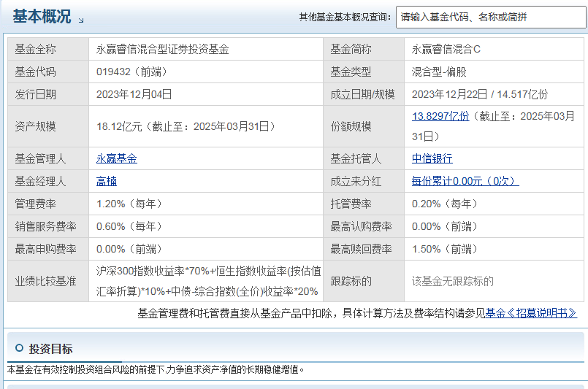Select the text 该基金无跟踪标的
The width and height of the screenshot is (588, 389).
click(x=453, y=281)
